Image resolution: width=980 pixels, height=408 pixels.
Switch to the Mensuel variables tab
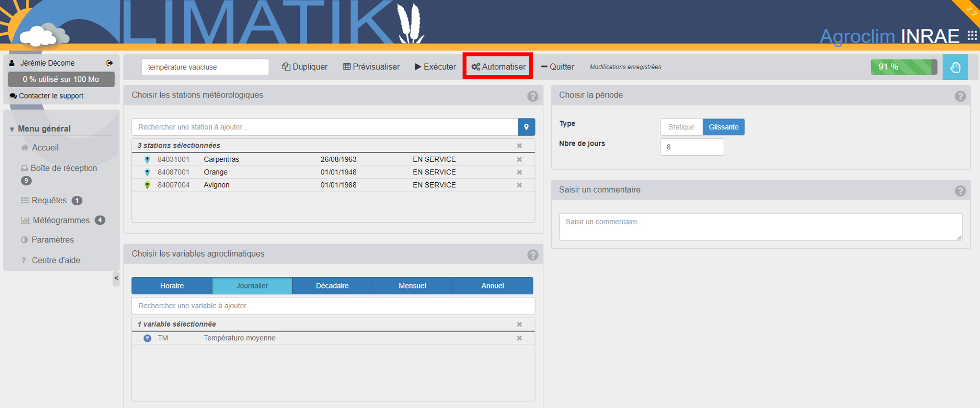click(412, 286)
